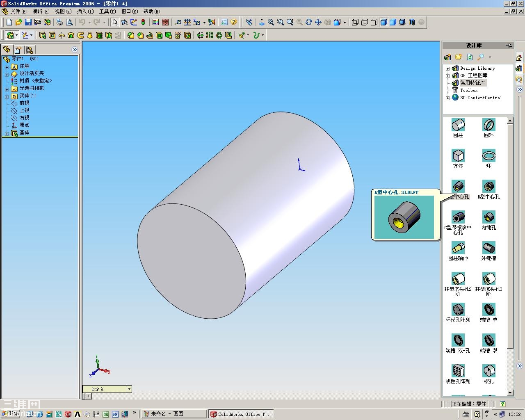Click the Mirror feature icon
The width and height of the screenshot is (525, 420).
(228, 35)
